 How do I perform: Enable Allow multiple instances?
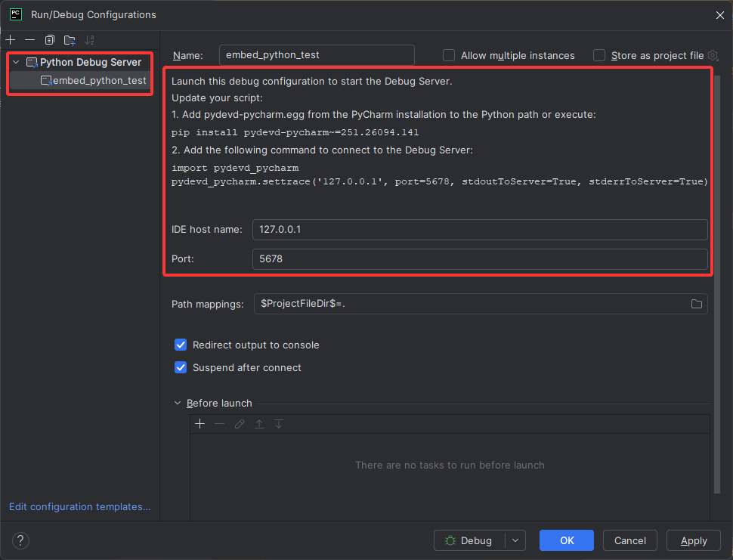pos(449,55)
